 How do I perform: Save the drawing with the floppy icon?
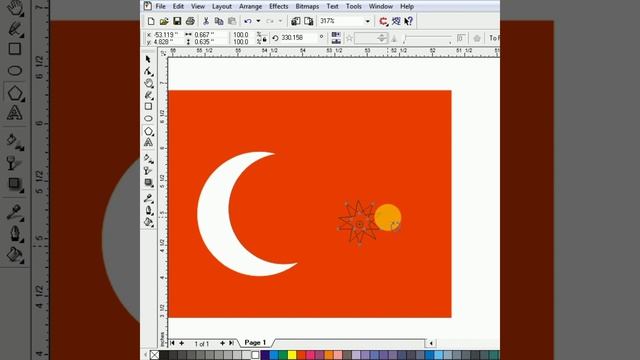tap(177, 21)
